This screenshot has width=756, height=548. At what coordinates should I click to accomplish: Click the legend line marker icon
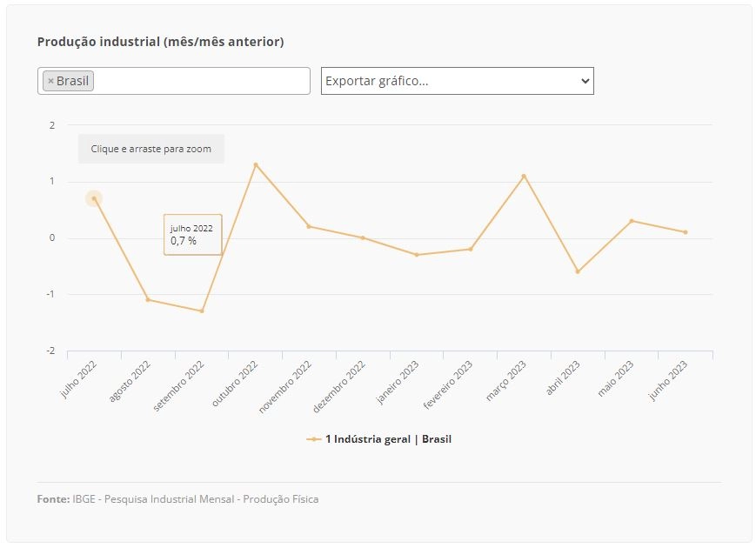click(313, 439)
